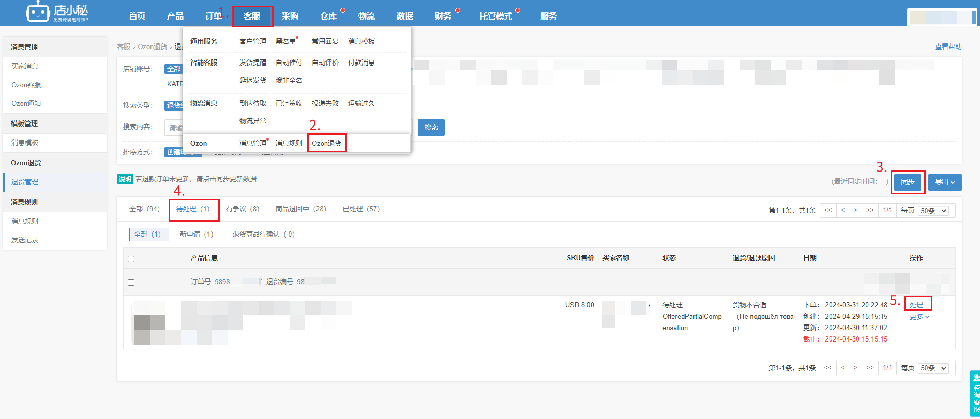Go to last page in bottom pagination
The height and width of the screenshot is (419, 980).
click(x=870, y=368)
